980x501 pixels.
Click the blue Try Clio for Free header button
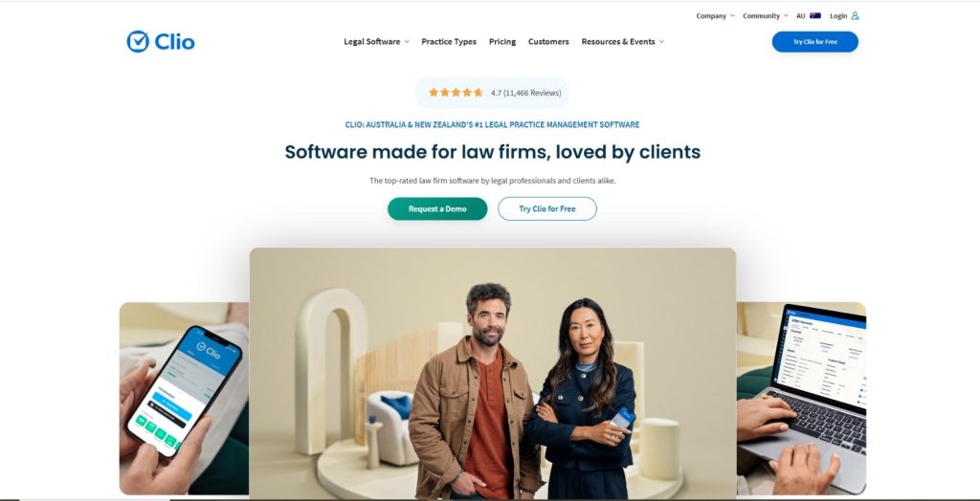(815, 42)
